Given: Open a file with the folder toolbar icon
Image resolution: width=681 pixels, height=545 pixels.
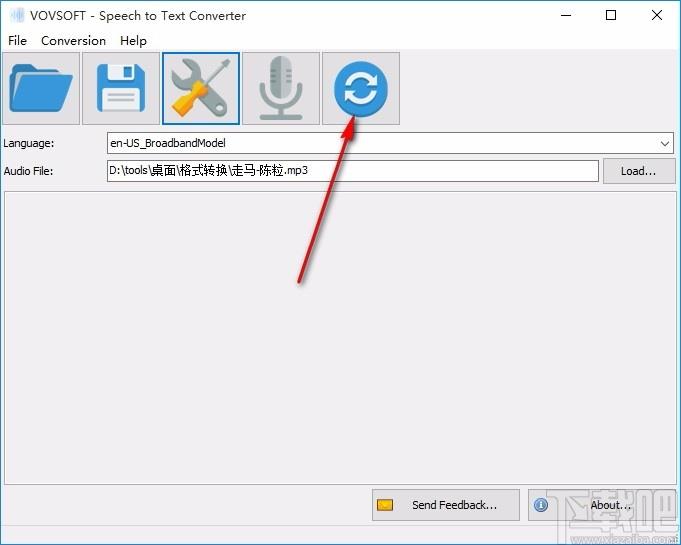Looking at the screenshot, I should (x=41, y=89).
